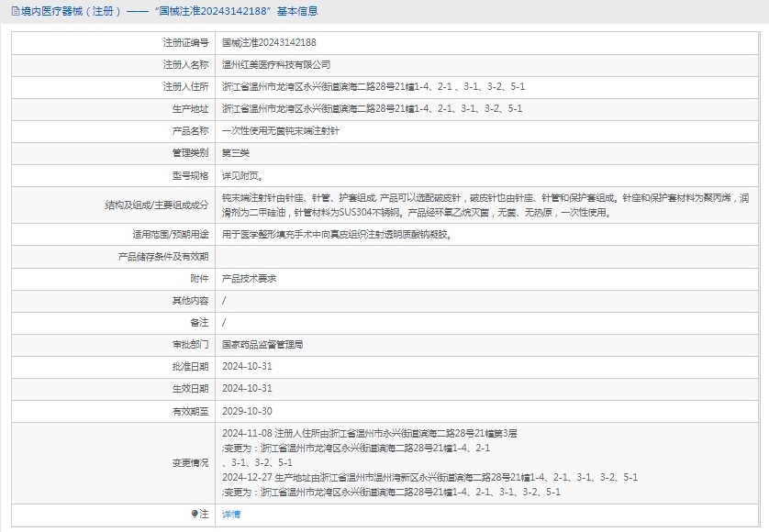769x532 pixels.
Task: Click the 2024-12-27 change record entry
Action: [429, 477]
